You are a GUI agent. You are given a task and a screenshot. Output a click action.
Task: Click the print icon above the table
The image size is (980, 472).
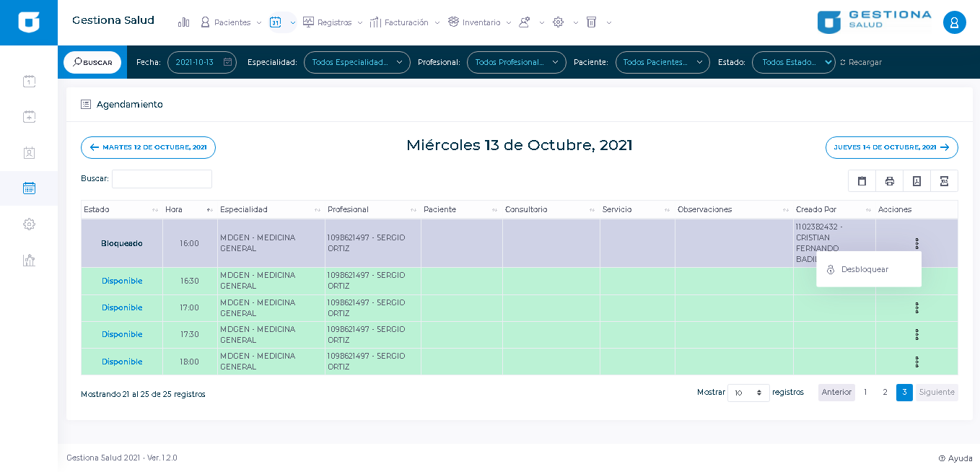889,181
